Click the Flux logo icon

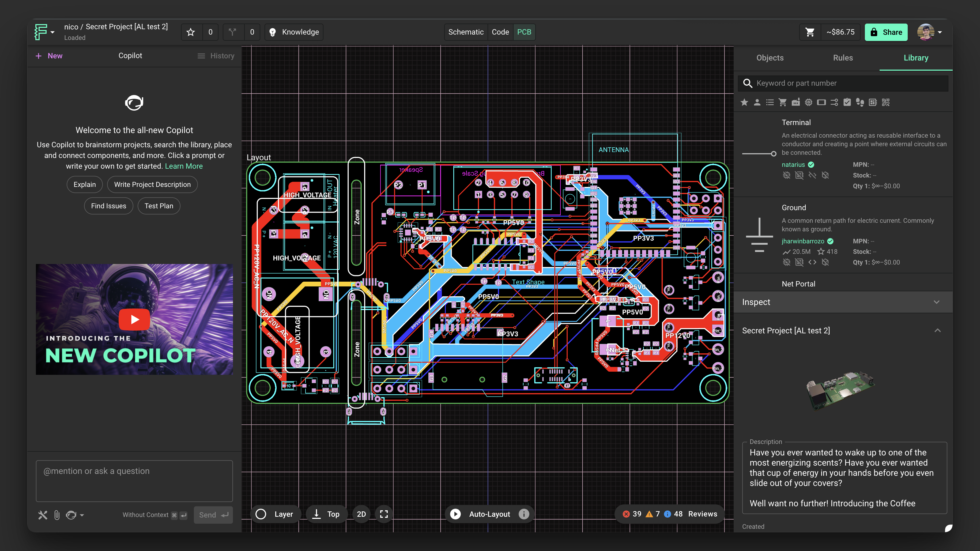[x=41, y=32]
